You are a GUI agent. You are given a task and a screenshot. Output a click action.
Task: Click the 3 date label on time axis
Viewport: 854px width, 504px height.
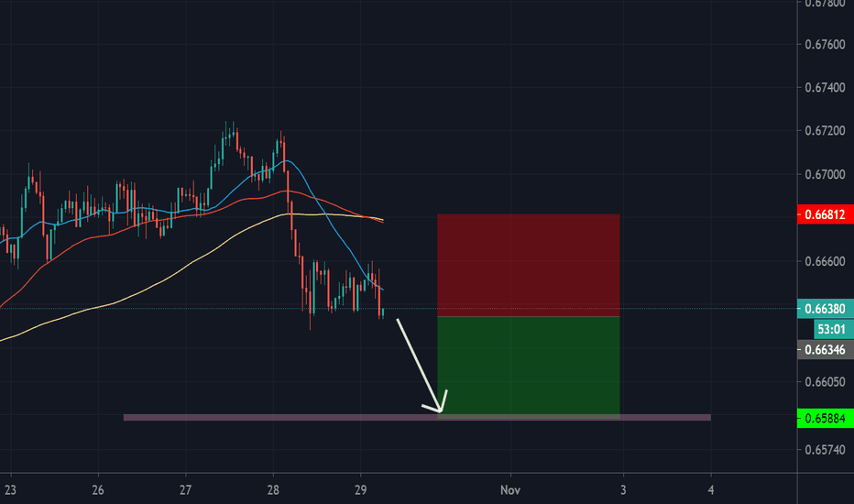click(x=623, y=490)
